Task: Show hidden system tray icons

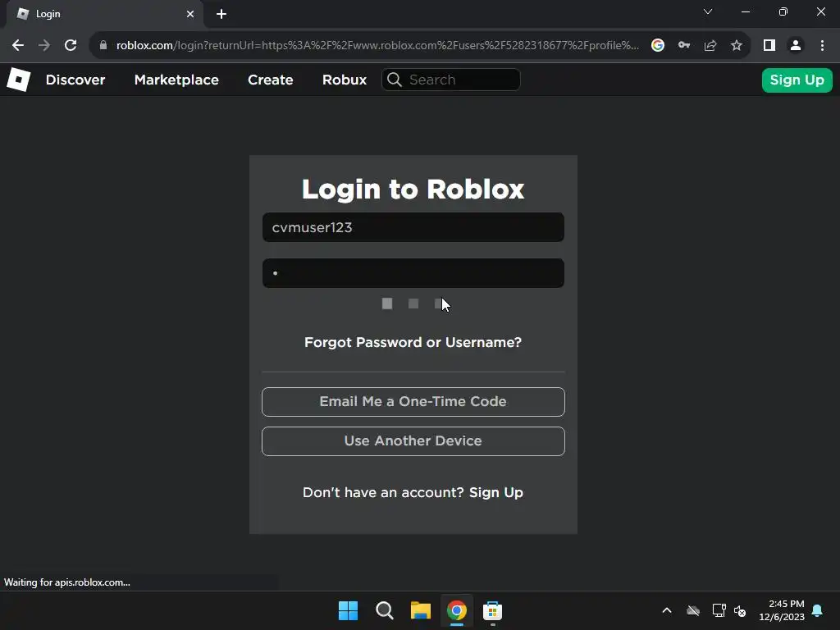Action: (x=667, y=610)
